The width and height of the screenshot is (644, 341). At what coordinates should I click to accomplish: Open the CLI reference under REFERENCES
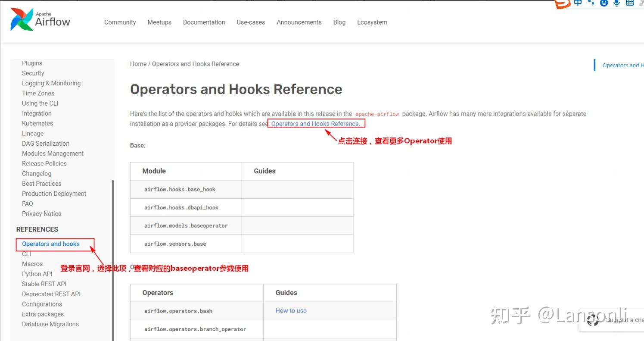tap(27, 254)
